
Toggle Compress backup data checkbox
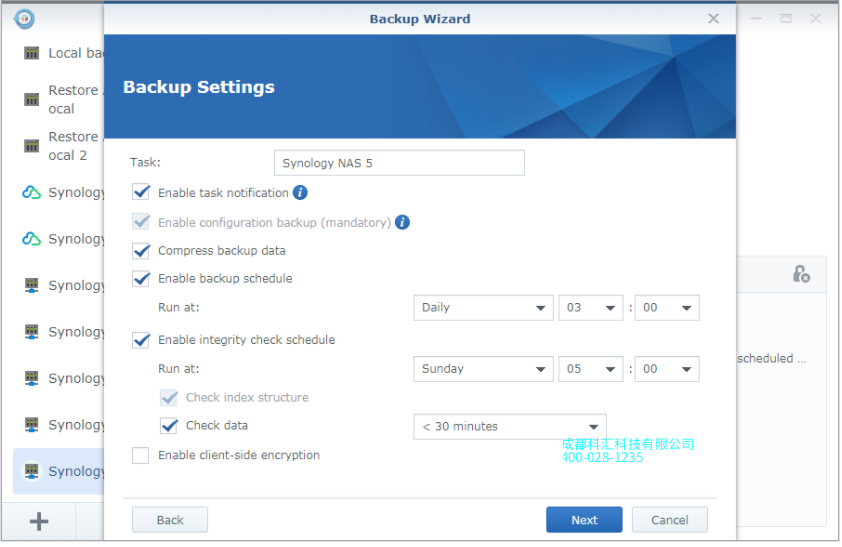click(x=141, y=251)
